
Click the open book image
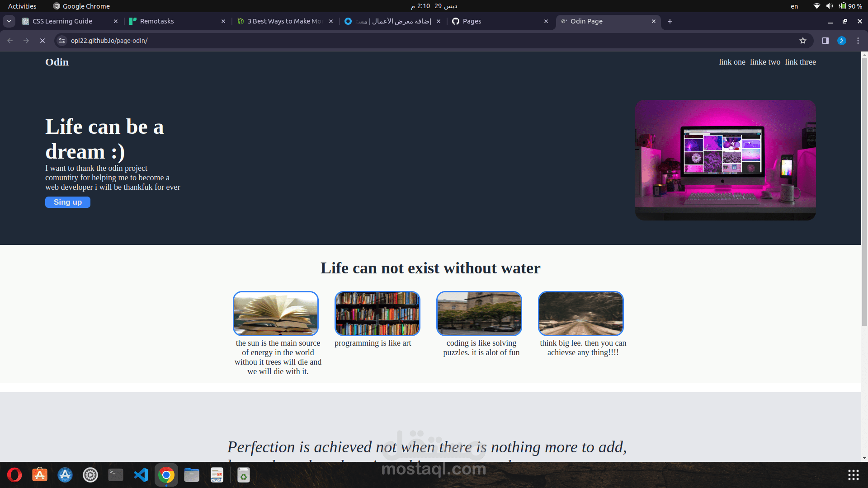coord(276,314)
